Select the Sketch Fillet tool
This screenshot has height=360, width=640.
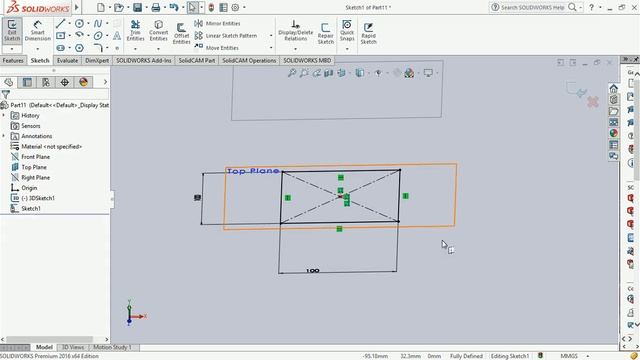tap(98, 48)
